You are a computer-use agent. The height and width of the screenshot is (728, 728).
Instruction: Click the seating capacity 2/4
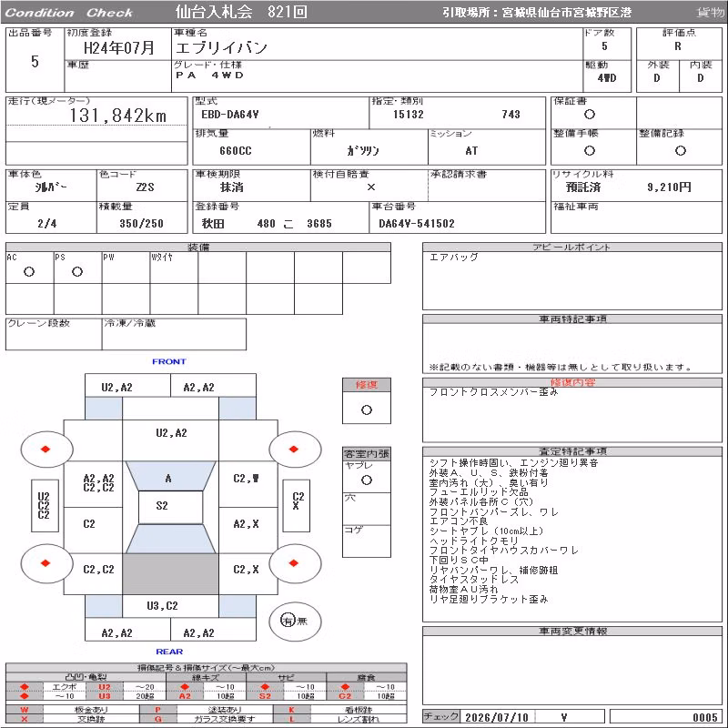click(47, 224)
